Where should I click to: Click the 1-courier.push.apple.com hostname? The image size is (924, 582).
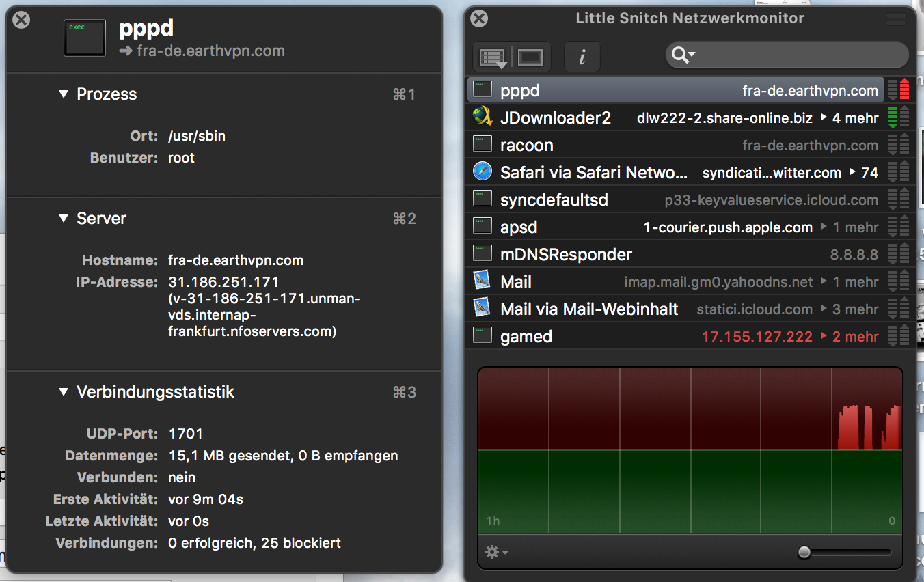[x=729, y=227]
